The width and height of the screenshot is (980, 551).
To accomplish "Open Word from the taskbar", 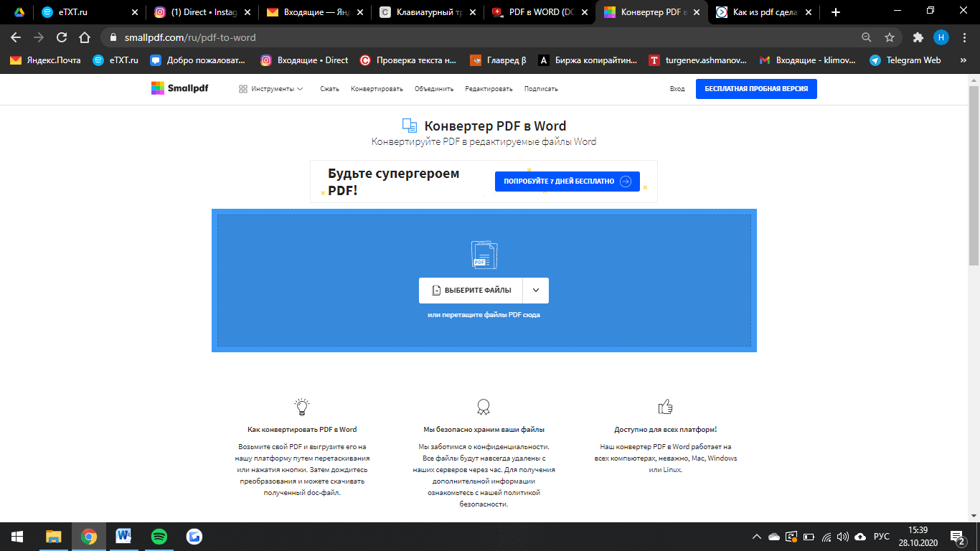I will [123, 536].
